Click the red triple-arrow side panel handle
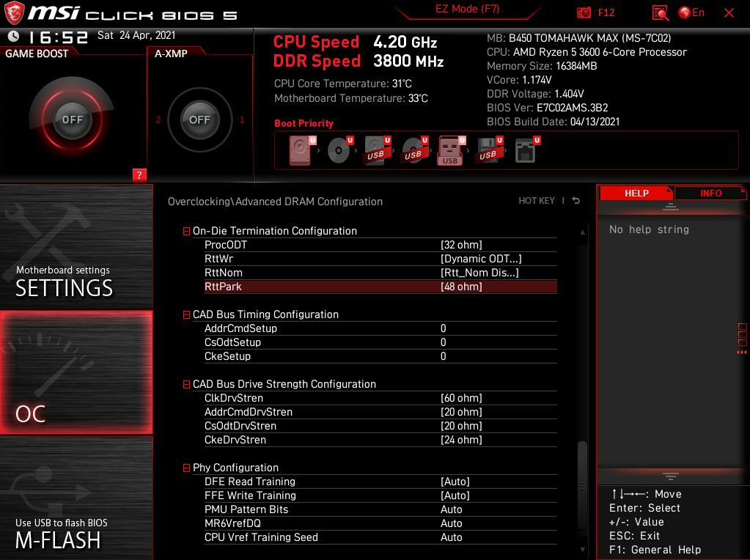The image size is (750, 560). tap(741, 353)
